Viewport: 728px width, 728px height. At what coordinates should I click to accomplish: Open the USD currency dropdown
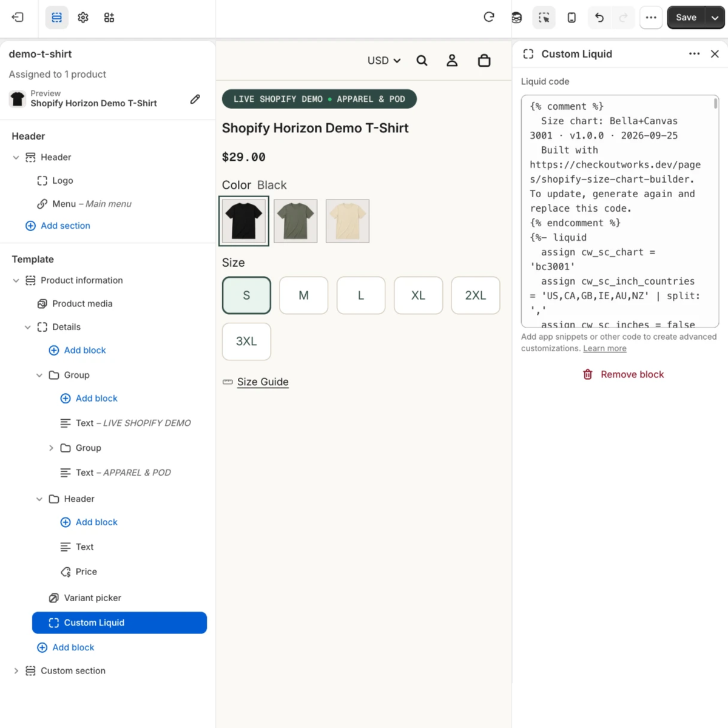tap(384, 61)
